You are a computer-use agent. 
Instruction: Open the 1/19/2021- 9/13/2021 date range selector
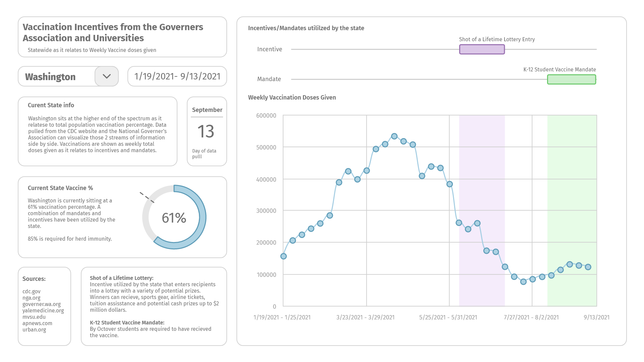pyautogui.click(x=177, y=76)
